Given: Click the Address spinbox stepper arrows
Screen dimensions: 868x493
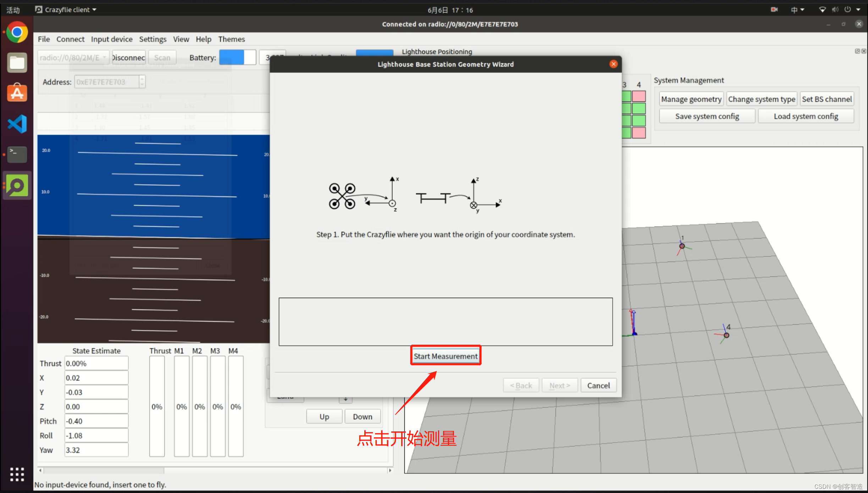Looking at the screenshot, I should (x=142, y=82).
